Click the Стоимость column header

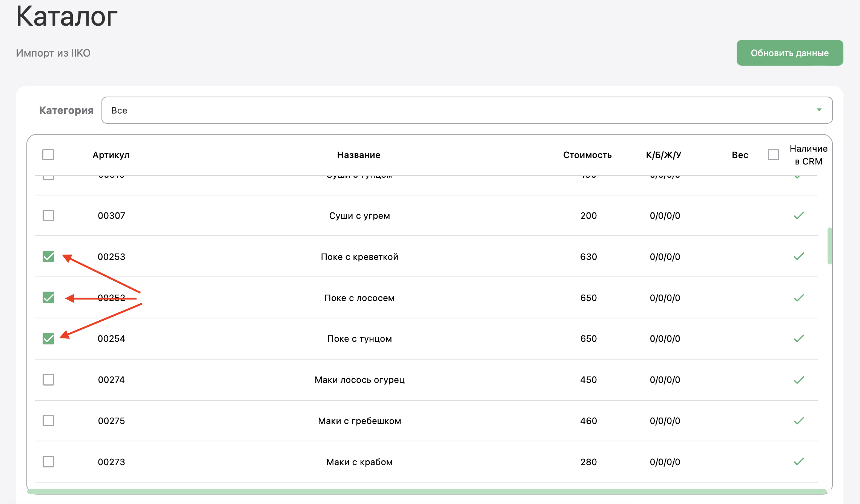587,155
